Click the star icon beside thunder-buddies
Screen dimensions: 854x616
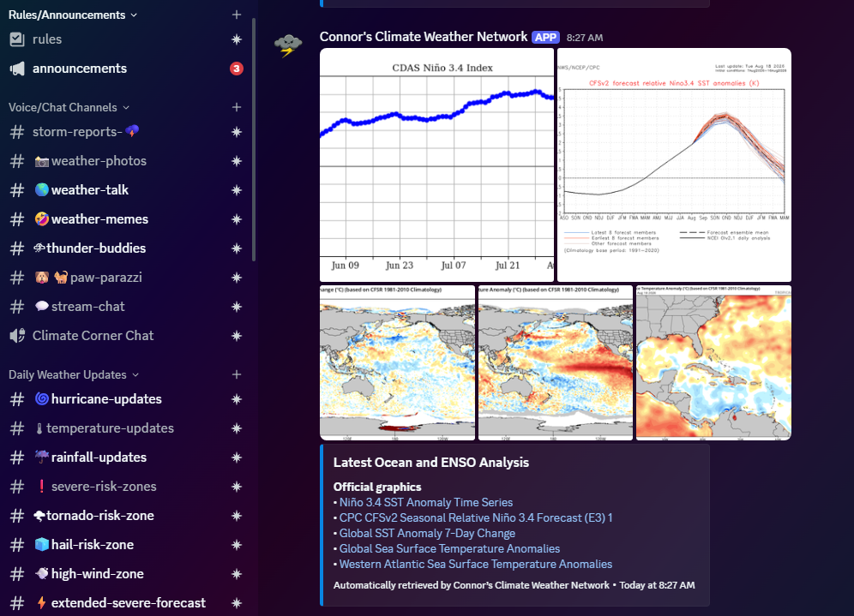[237, 248]
